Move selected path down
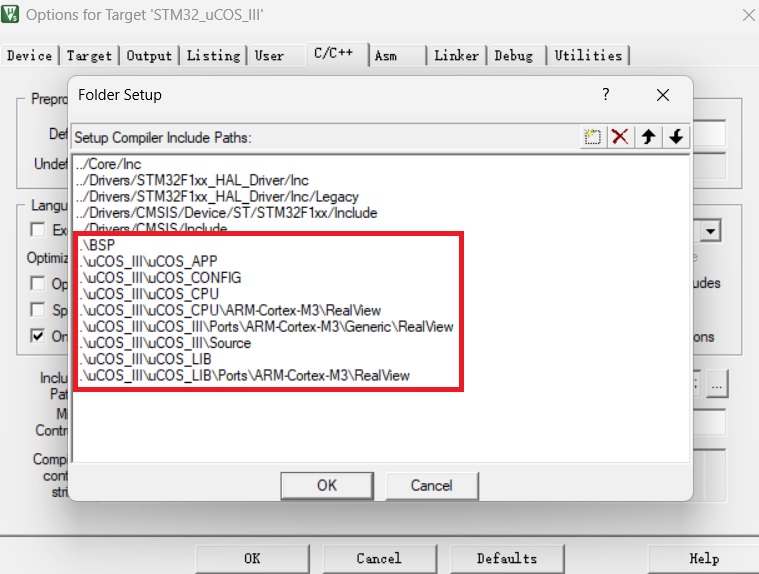This screenshot has width=759, height=574. coord(676,137)
